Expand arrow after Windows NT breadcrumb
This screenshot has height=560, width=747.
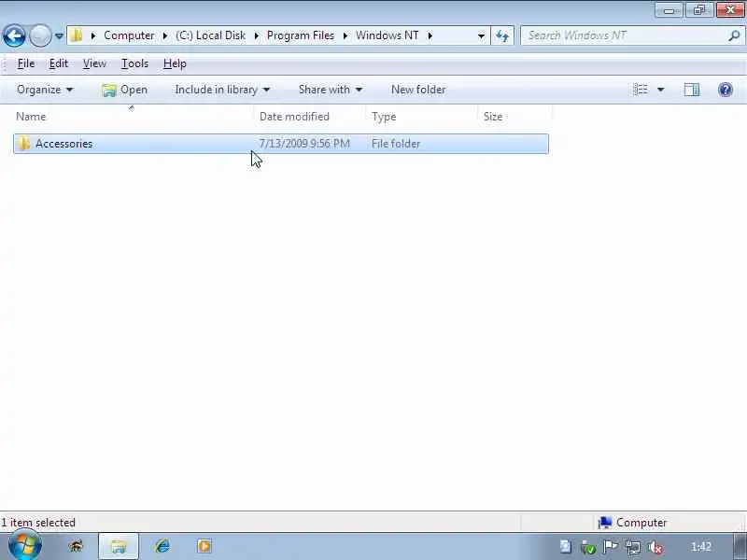coord(430,35)
